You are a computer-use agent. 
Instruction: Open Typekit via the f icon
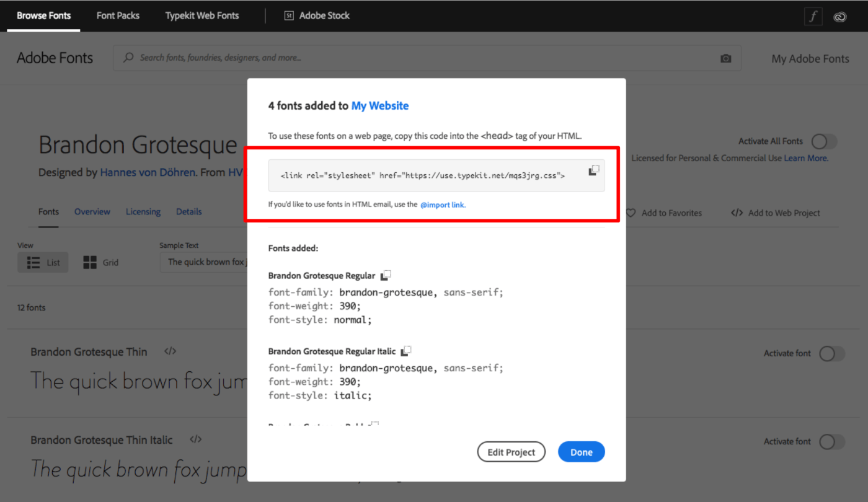813,16
